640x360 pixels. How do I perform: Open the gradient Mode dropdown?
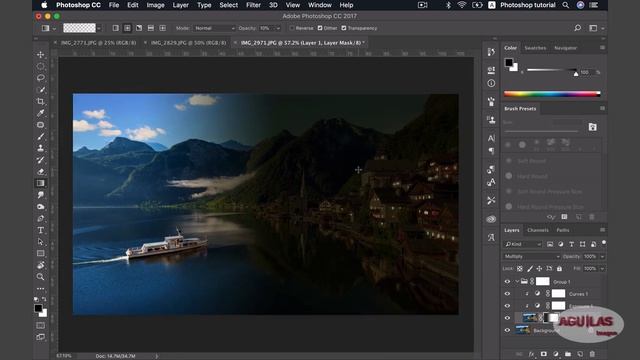(x=214, y=28)
